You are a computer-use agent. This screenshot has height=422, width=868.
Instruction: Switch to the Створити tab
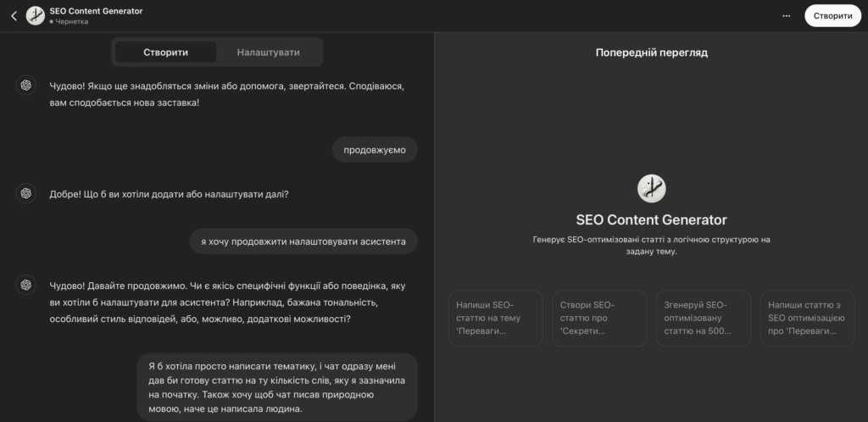[165, 53]
